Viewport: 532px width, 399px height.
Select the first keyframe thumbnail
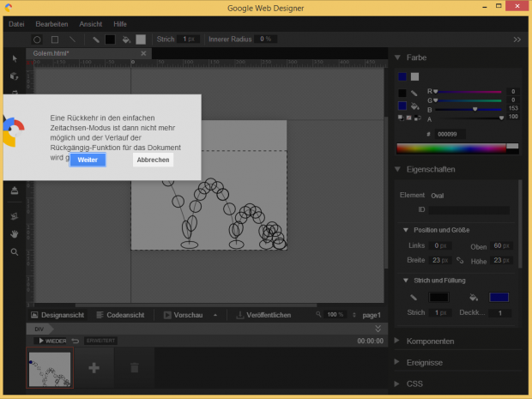(48, 367)
